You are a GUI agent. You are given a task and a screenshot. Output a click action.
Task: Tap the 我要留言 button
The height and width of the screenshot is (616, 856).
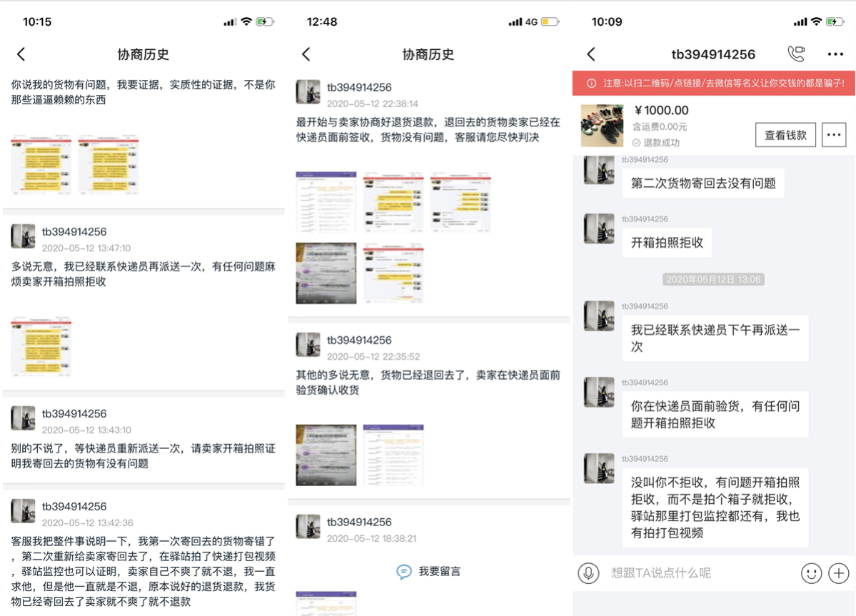[428, 571]
